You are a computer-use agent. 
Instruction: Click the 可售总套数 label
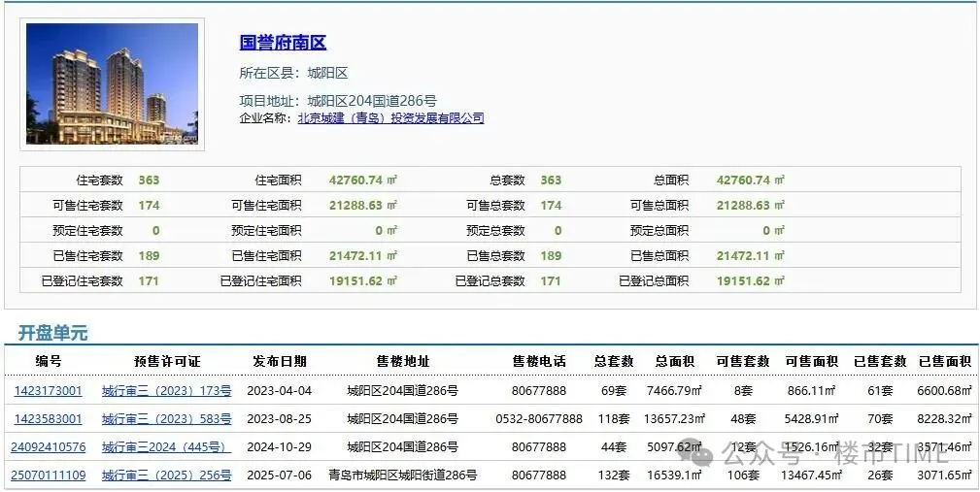[x=495, y=206]
